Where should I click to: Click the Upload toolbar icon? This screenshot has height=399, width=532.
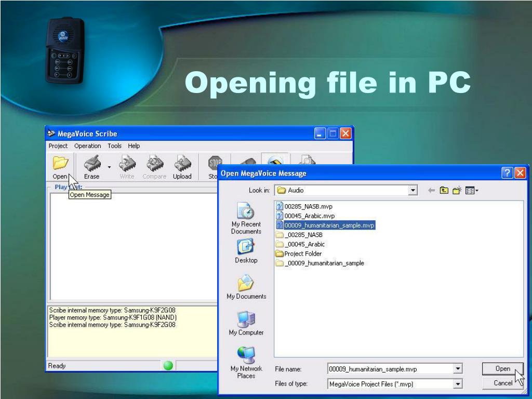click(182, 167)
